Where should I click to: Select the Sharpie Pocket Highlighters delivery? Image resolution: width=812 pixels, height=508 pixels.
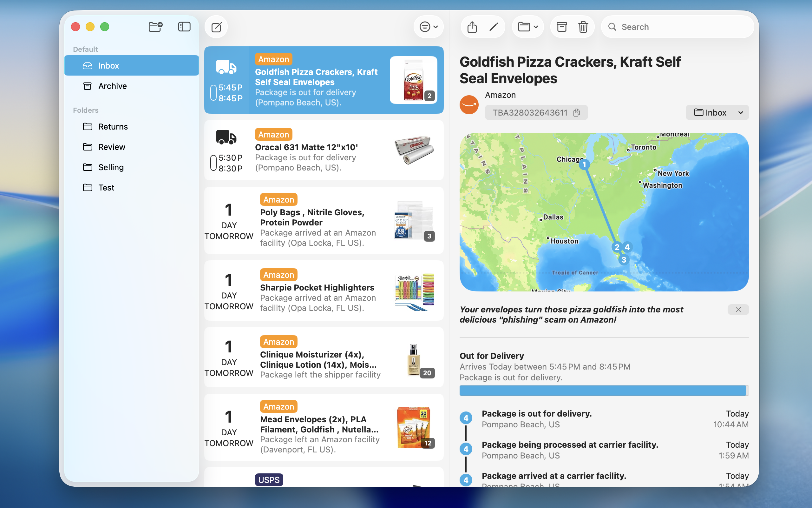[x=324, y=291]
